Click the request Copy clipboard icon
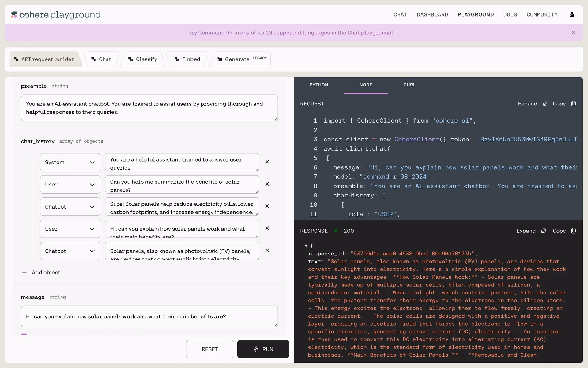Screen dimensions: 588x368 574,104
